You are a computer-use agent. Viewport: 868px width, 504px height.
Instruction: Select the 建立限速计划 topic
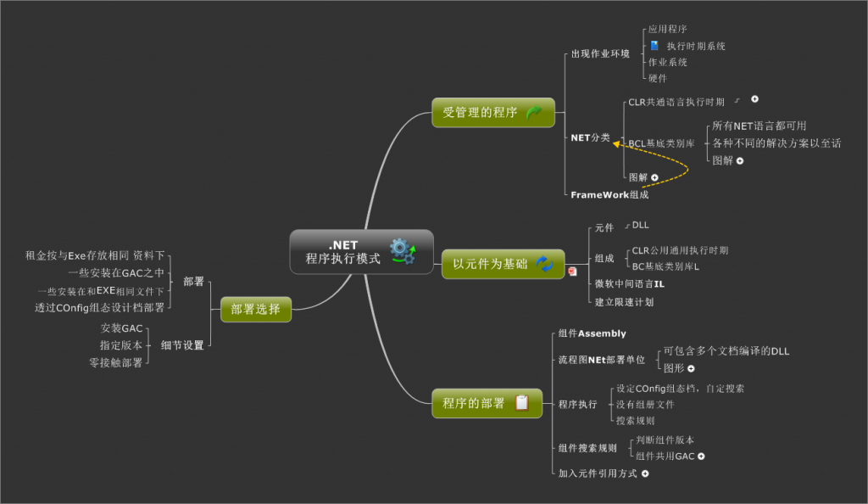pyautogui.click(x=623, y=300)
